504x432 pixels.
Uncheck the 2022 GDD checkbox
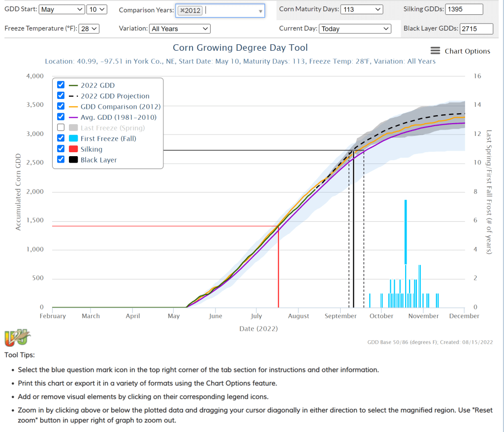(x=61, y=85)
